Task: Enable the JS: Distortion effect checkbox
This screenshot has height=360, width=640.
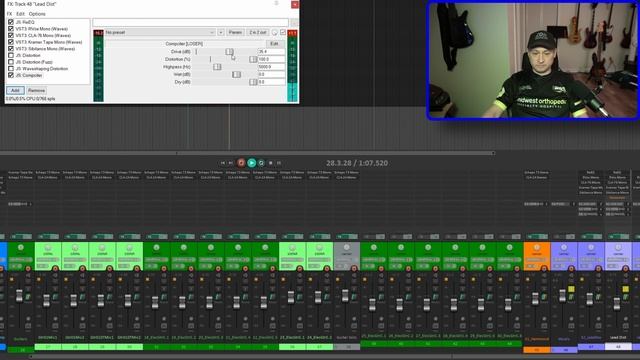Action: [11, 55]
